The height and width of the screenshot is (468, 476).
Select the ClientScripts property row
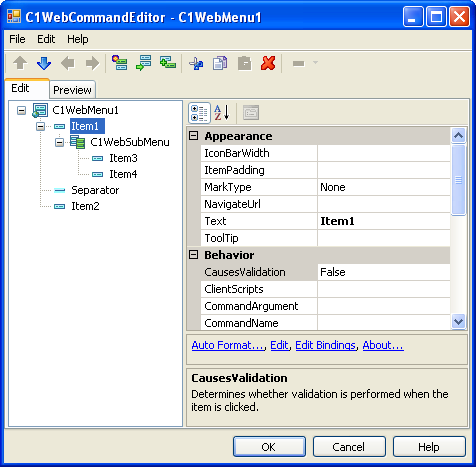(x=325, y=289)
